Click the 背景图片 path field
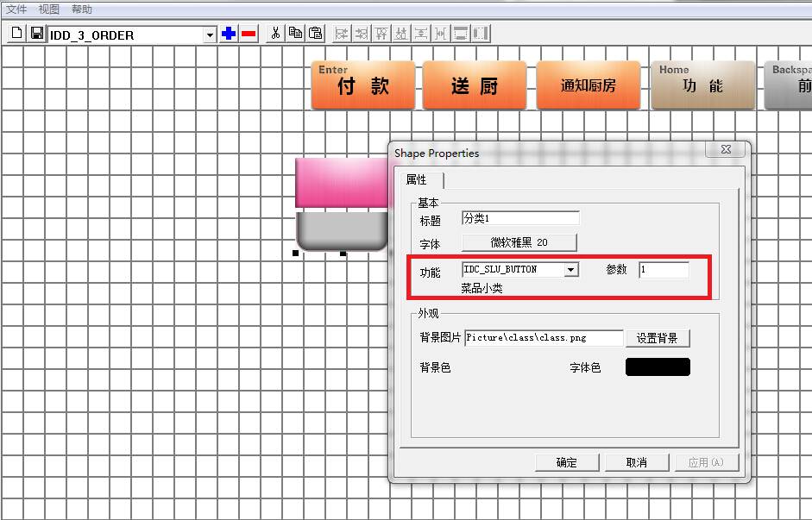Viewport: 812px width, 520px height. [544, 338]
